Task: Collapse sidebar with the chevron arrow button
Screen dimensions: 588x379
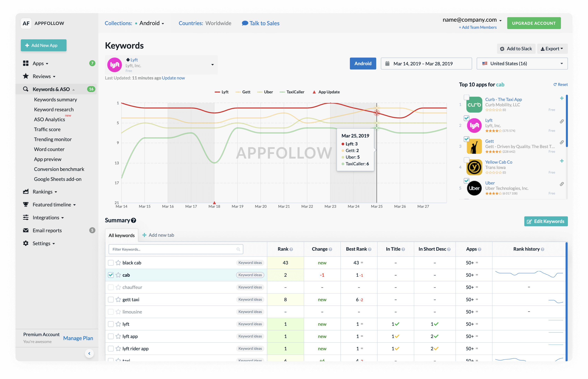Action: tap(89, 353)
